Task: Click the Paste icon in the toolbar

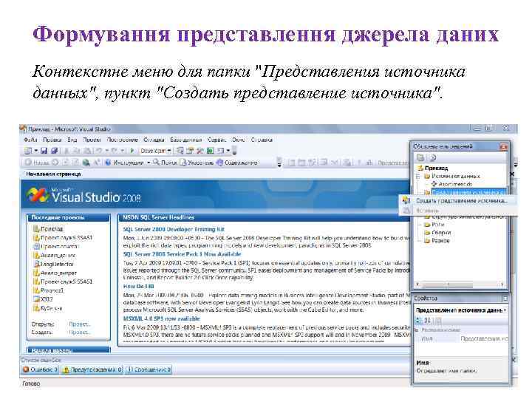Action: click(x=87, y=151)
